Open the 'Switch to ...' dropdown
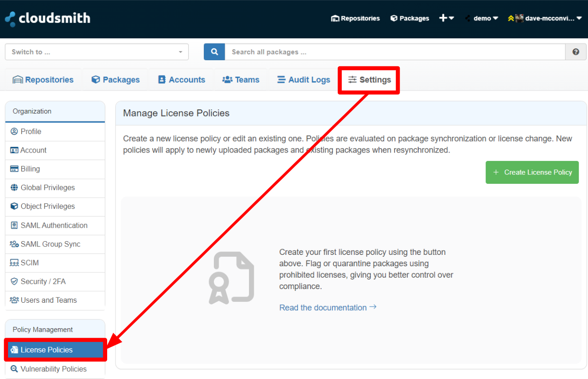 (97, 52)
